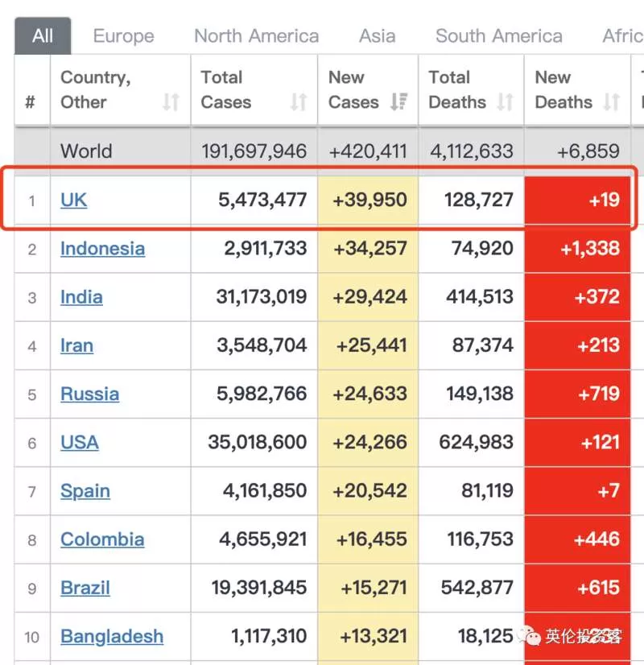Viewport: 644px width, 665px height.
Task: Click the # rank column header
Action: 30,101
